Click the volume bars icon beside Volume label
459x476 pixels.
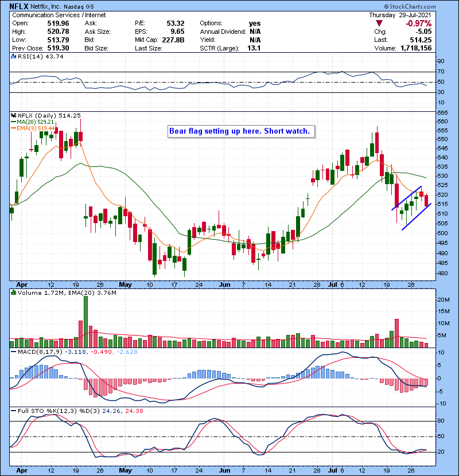click(x=14, y=292)
